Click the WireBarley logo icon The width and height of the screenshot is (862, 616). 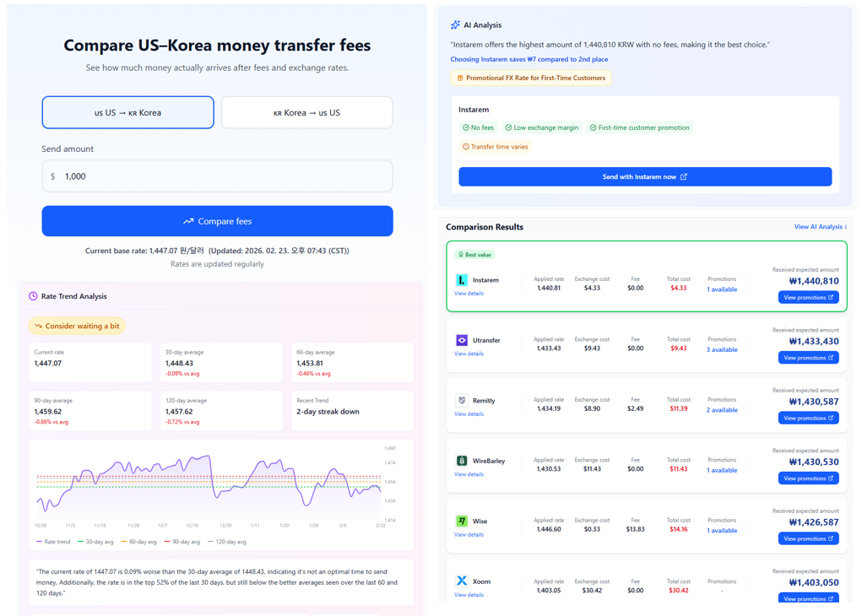click(x=461, y=461)
